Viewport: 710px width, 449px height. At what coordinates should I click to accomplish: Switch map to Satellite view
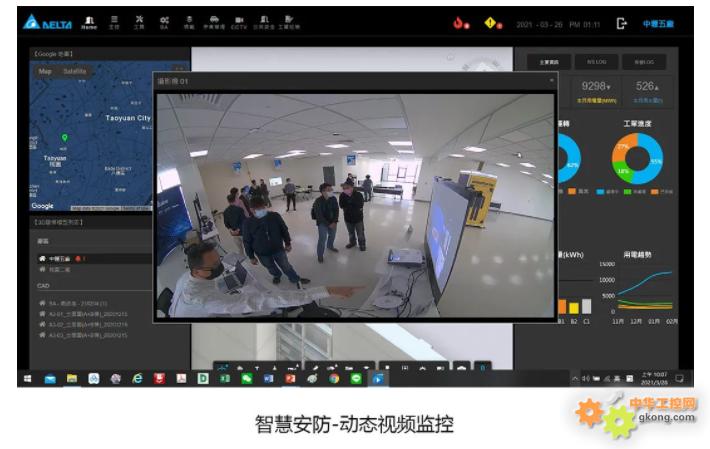click(75, 72)
